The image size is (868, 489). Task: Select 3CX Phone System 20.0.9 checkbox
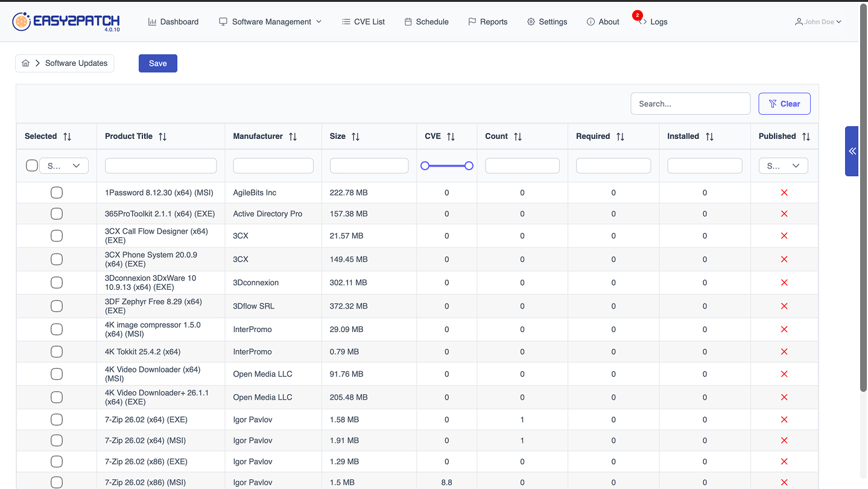coord(57,259)
